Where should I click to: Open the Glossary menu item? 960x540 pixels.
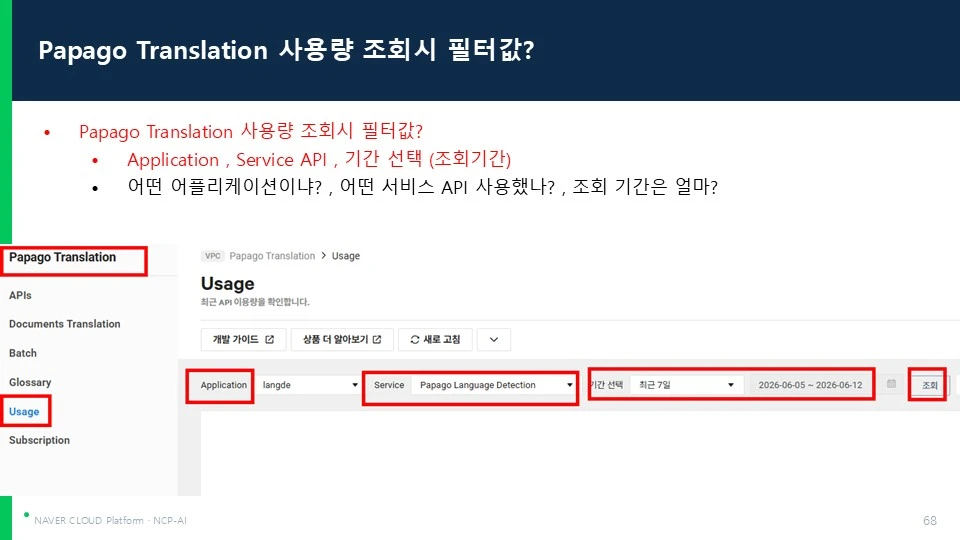pyautogui.click(x=30, y=383)
